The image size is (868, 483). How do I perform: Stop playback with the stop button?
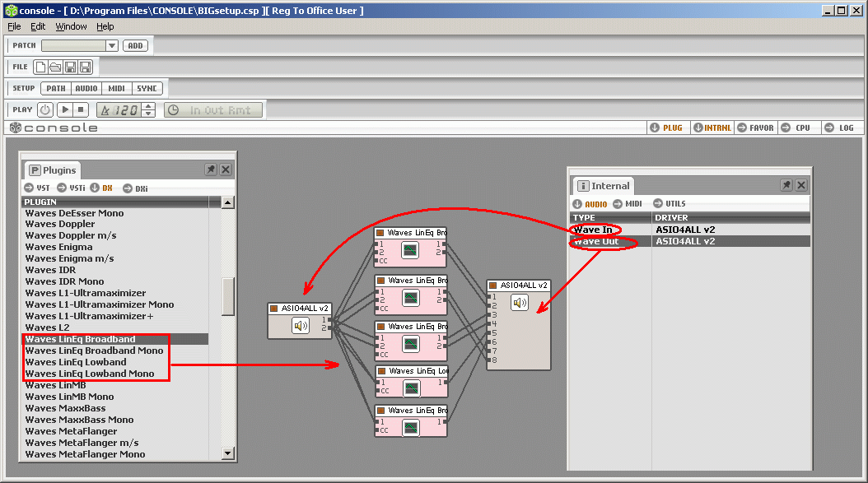(x=81, y=109)
